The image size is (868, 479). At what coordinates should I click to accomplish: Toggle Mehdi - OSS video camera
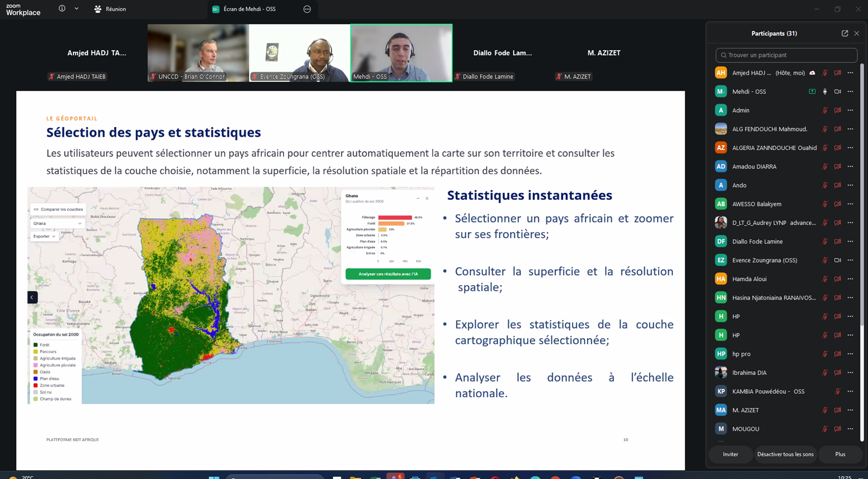838,92
